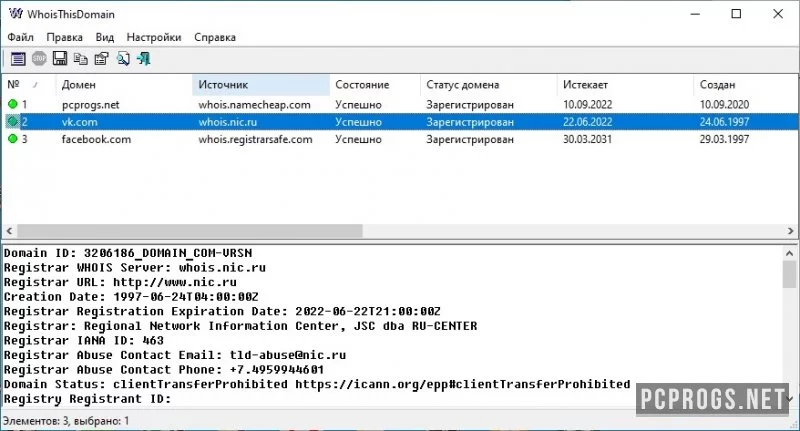Click the Registration Expiration Date line
The width and height of the screenshot is (800, 431).
click(222, 311)
